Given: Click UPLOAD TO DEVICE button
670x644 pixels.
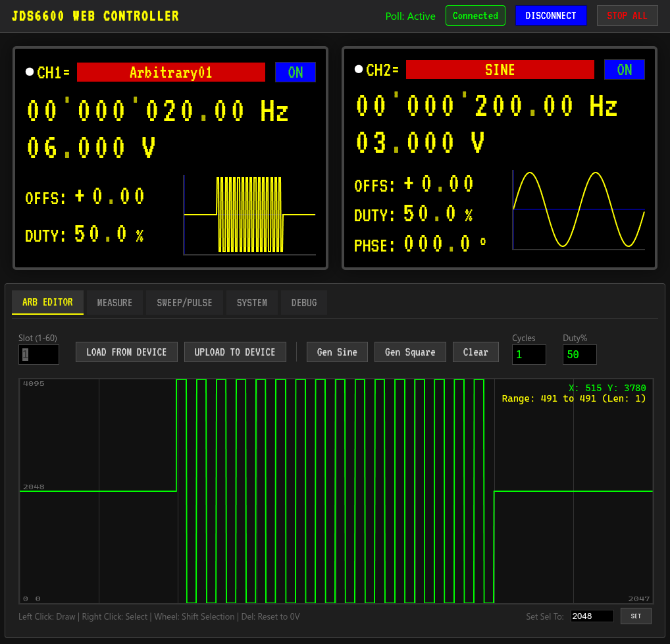Looking at the screenshot, I should coord(235,352).
